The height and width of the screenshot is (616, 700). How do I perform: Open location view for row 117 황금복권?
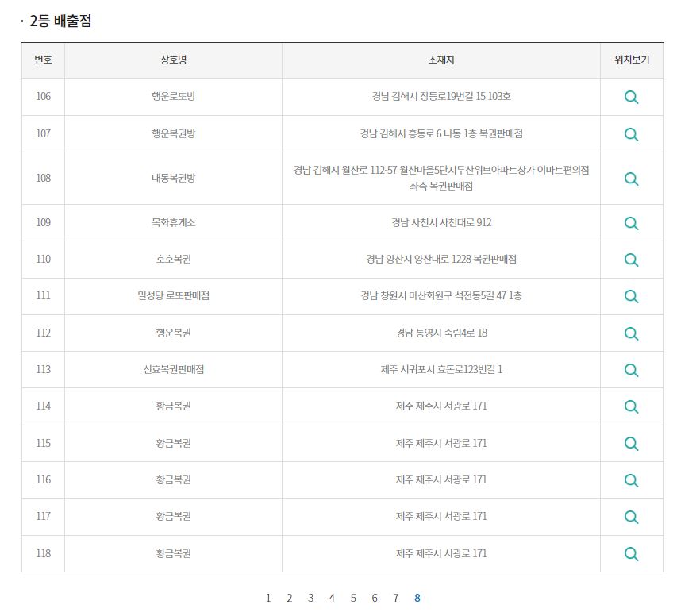[631, 517]
